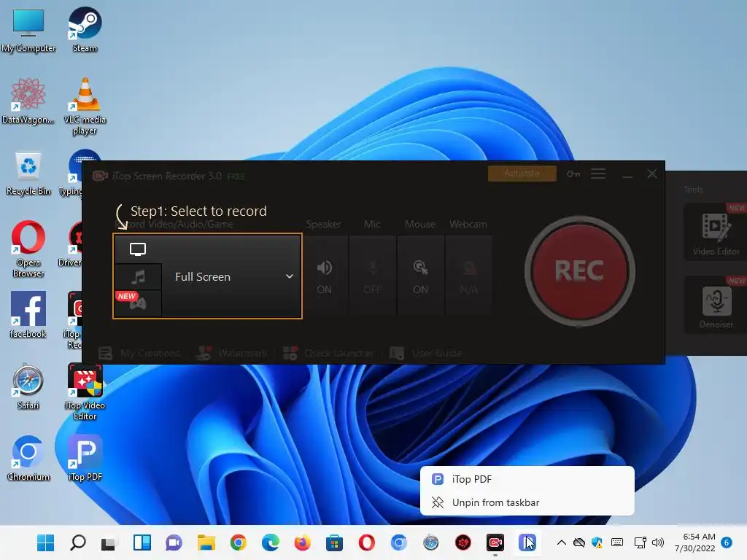
Task: Open the touch keyboard tray icon
Action: tap(617, 542)
